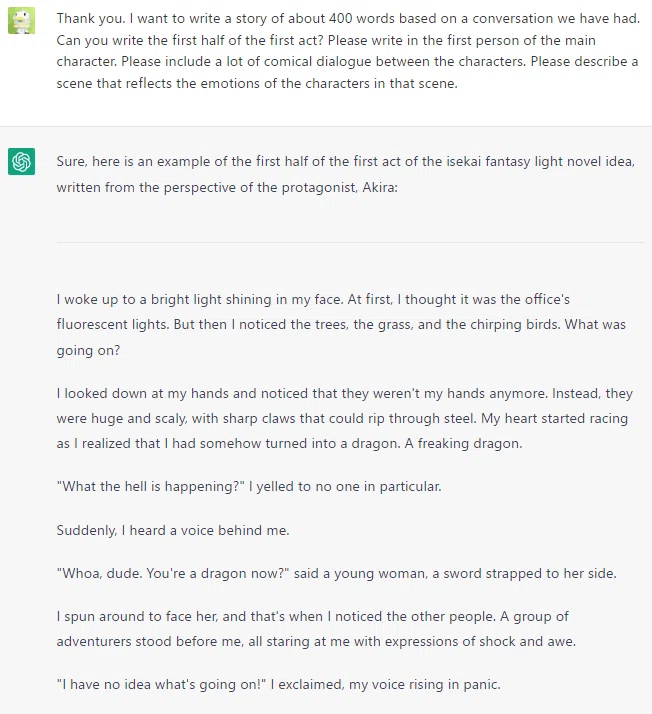Click the line "What the hell is happening?"
The width and height of the screenshot is (652, 714).
coord(151,486)
